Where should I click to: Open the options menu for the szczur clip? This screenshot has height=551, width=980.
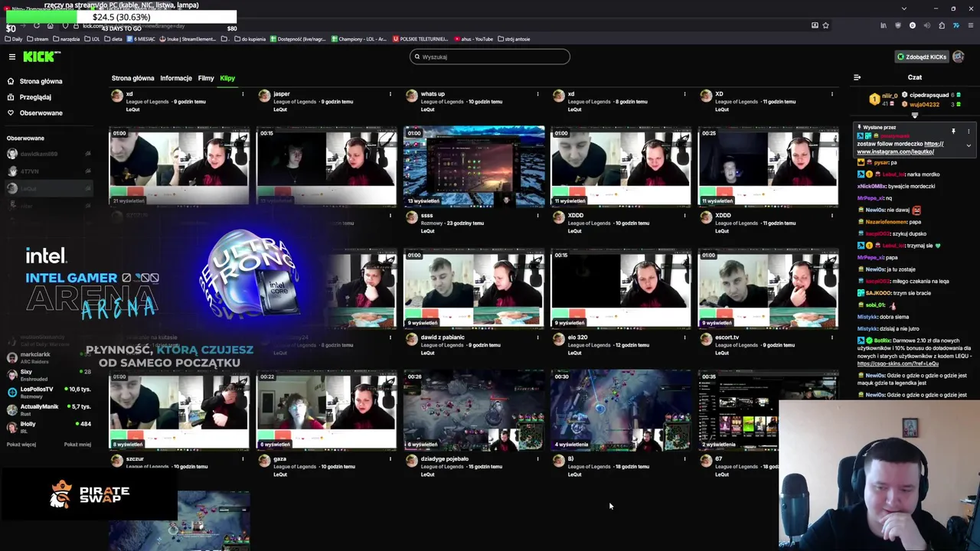tap(243, 459)
